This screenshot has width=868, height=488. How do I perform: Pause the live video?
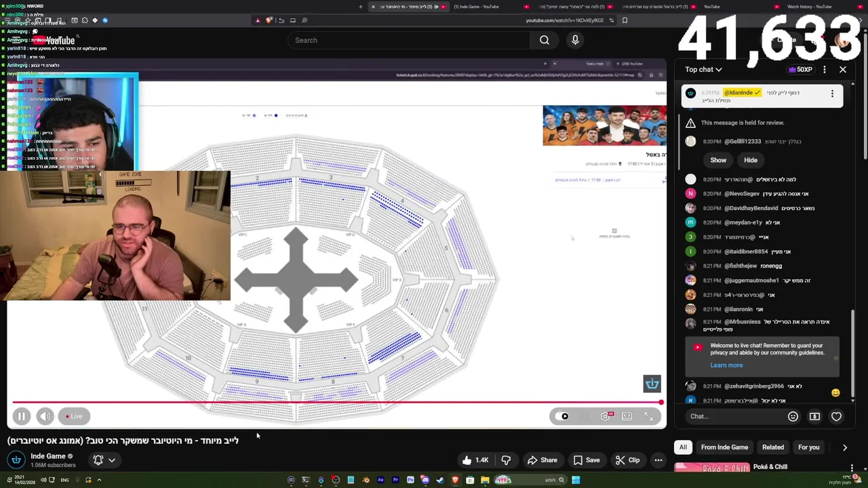click(21, 416)
